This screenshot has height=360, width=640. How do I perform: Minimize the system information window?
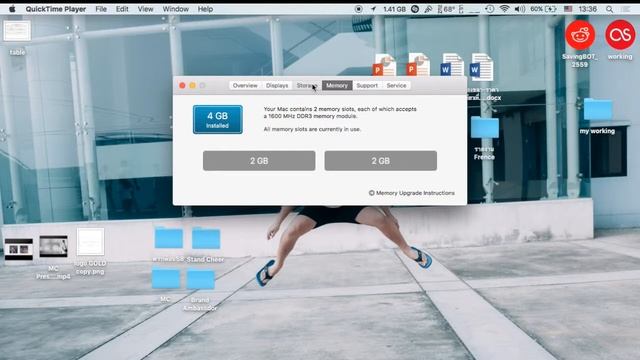(x=192, y=85)
